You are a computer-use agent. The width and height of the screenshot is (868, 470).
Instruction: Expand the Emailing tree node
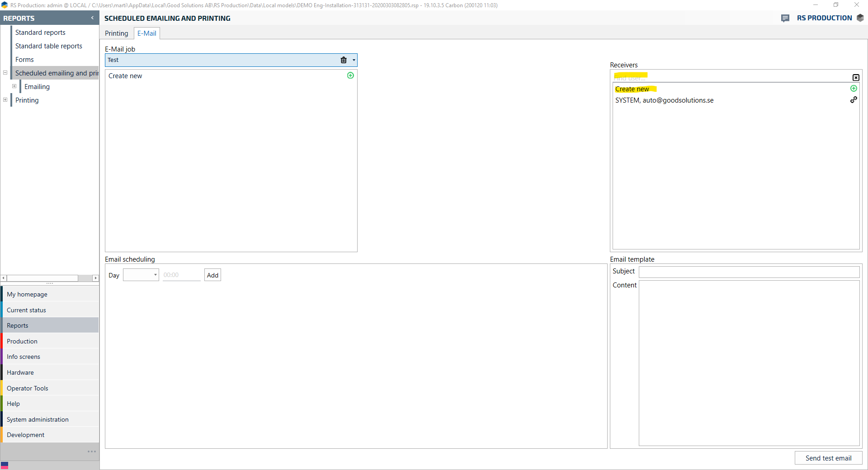[14, 86]
